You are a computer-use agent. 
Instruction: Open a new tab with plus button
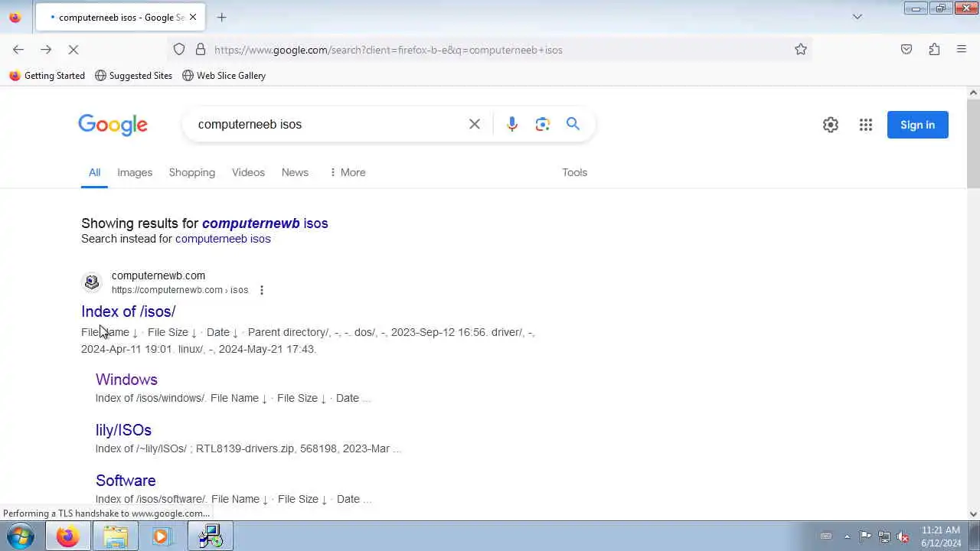(x=222, y=17)
